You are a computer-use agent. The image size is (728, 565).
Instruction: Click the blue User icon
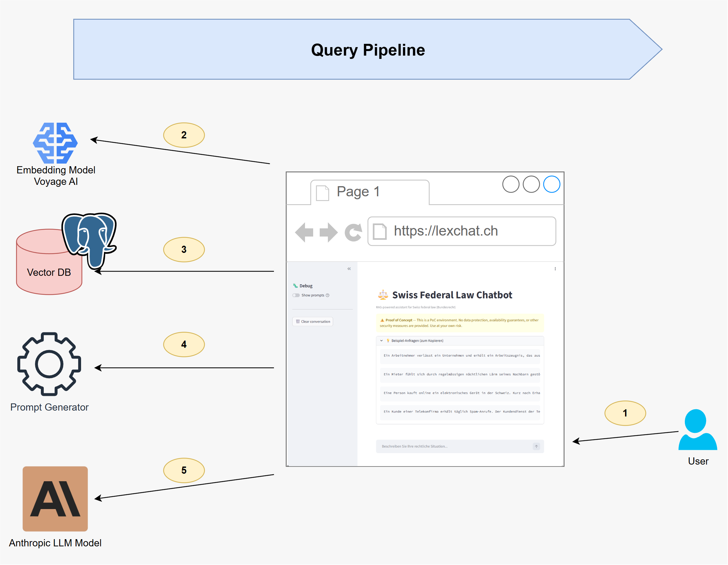pos(697,430)
